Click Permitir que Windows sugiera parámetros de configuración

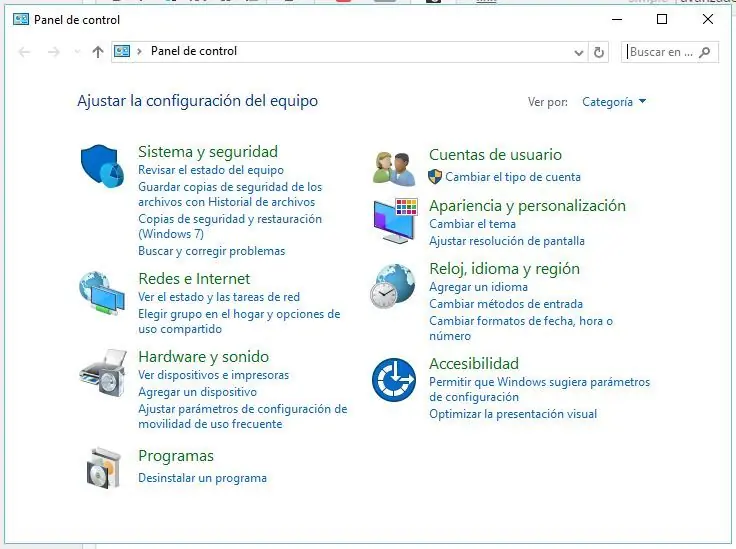point(539,389)
